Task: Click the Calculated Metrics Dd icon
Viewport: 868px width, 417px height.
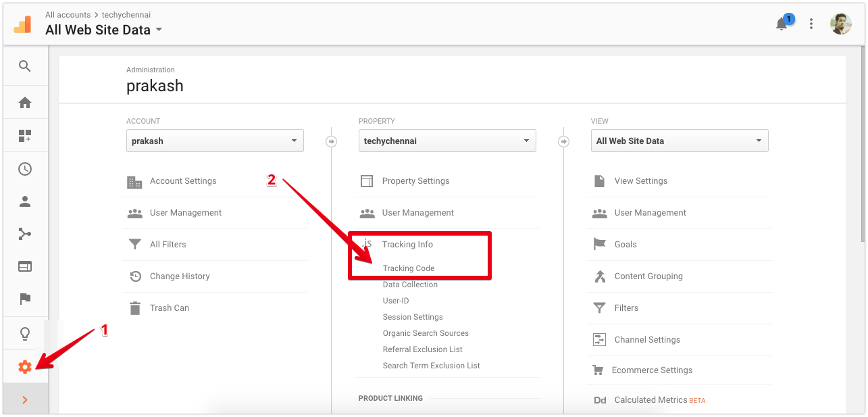Action: tap(600, 400)
